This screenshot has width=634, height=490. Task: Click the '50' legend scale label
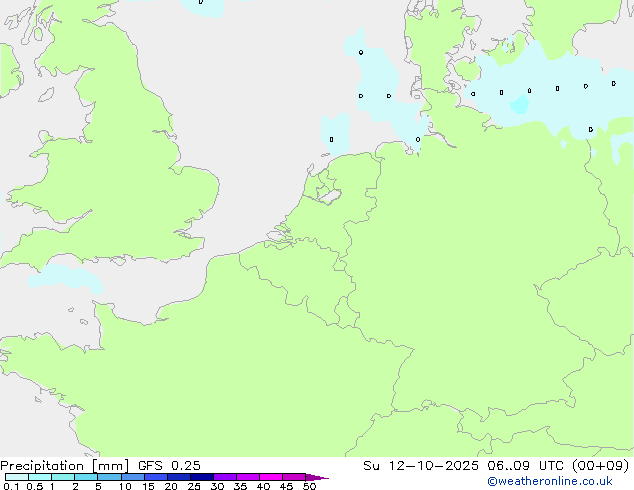point(309,486)
